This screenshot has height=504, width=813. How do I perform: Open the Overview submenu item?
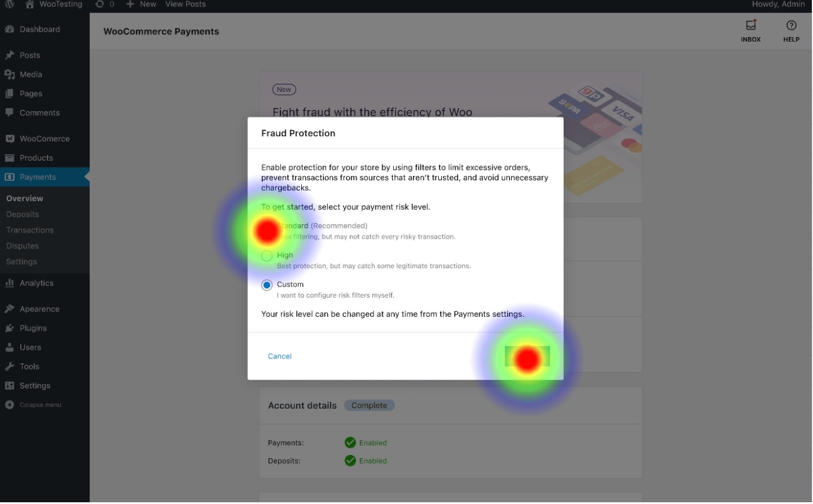click(25, 198)
